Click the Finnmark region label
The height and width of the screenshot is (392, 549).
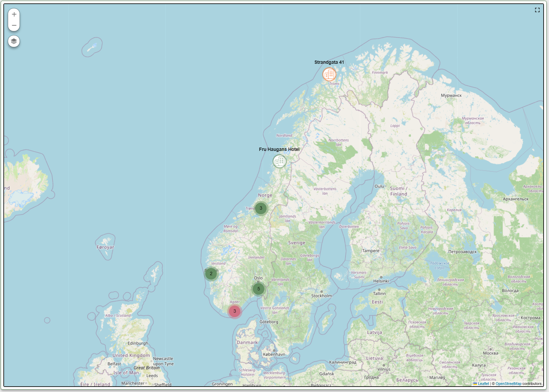point(380,73)
